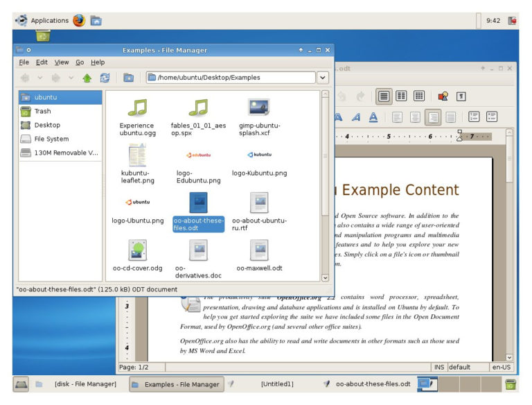The width and height of the screenshot is (532, 405).
Task: Go to home folder from the toolbar
Action: coord(128,78)
